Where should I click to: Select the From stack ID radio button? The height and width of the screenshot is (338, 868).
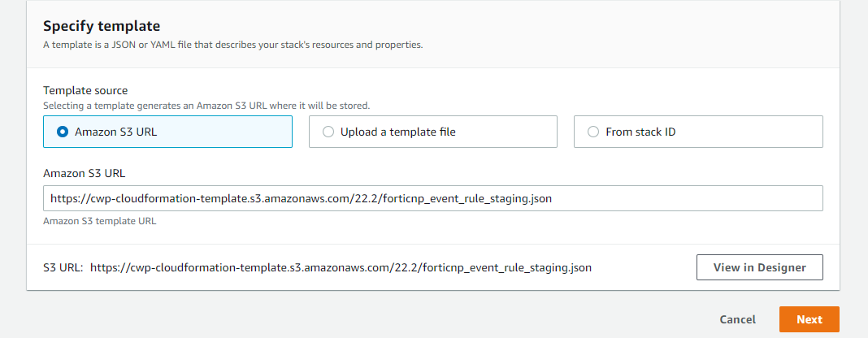pyautogui.click(x=593, y=132)
